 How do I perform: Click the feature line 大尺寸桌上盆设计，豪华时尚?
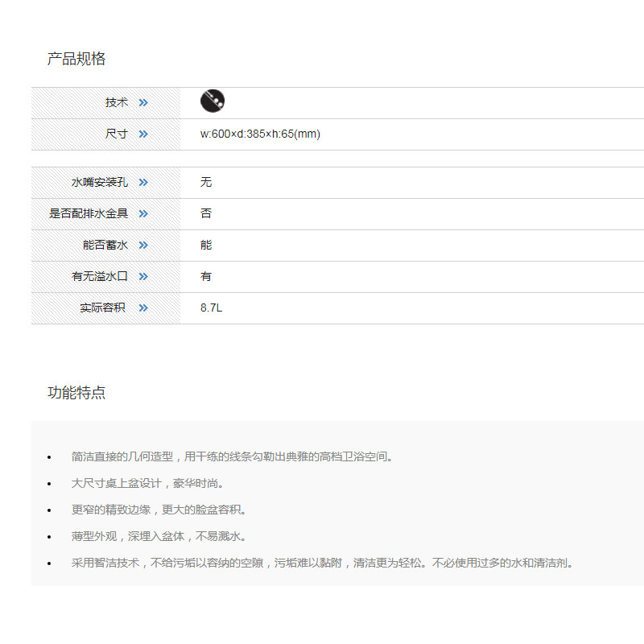pyautogui.click(x=148, y=483)
